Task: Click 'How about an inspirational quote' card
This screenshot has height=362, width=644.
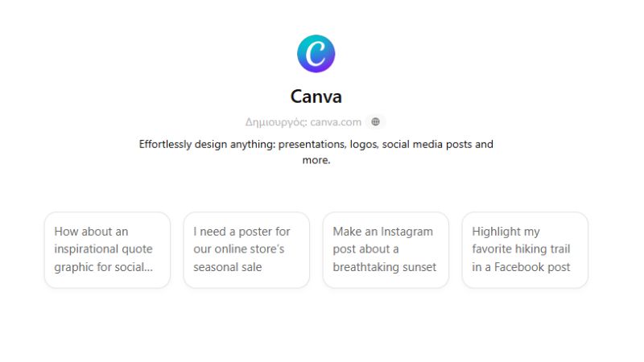Action: [107, 250]
